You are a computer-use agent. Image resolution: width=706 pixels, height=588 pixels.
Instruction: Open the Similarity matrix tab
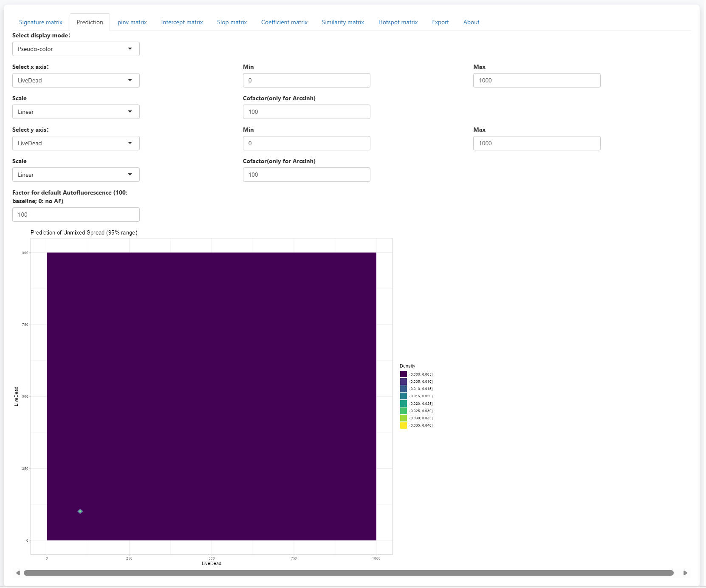tap(342, 22)
